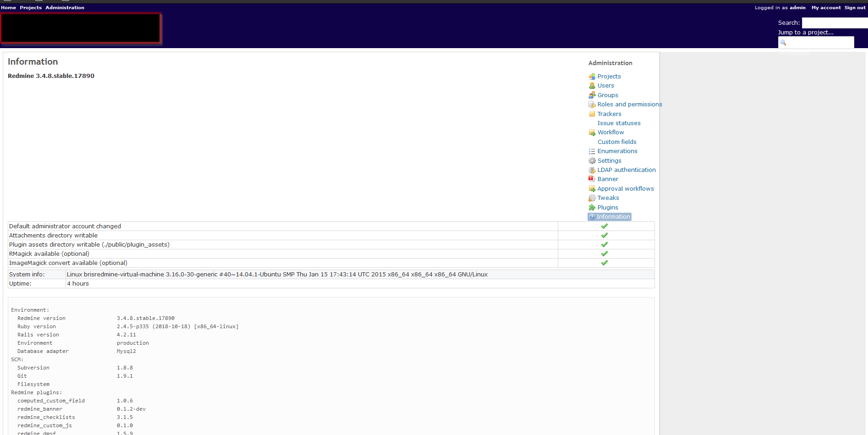Click the Linux brisredmine-virtual-machine system info text
The height and width of the screenshot is (435, 868).
click(x=277, y=275)
